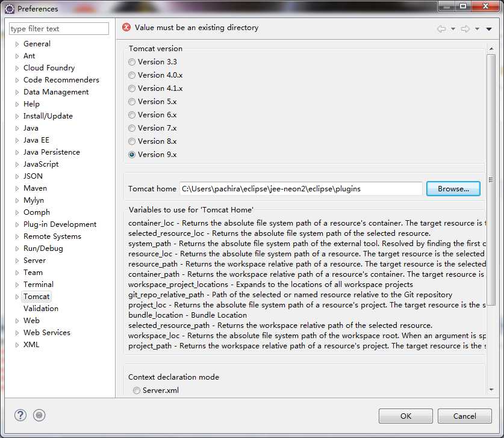This screenshot has width=504, height=438.
Task: Click the workspace_project_locations variable line
Action: click(x=270, y=284)
